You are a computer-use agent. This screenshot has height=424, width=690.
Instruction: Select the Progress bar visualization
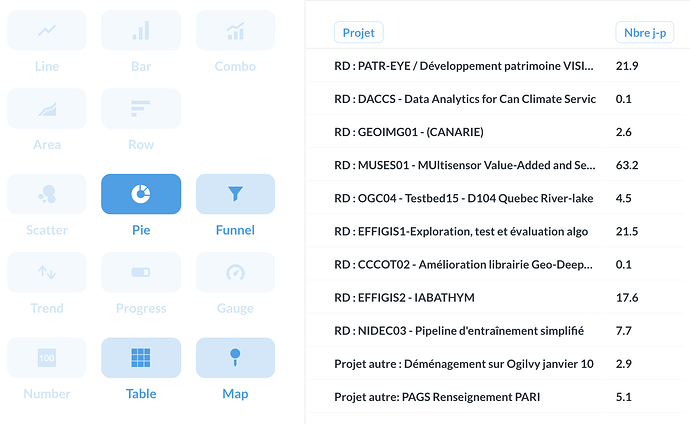point(141,272)
